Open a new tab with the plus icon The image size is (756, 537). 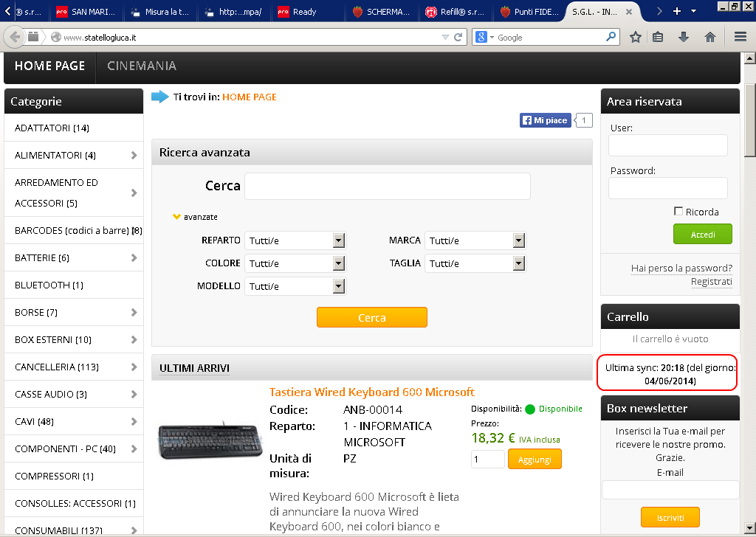pyautogui.click(x=677, y=11)
